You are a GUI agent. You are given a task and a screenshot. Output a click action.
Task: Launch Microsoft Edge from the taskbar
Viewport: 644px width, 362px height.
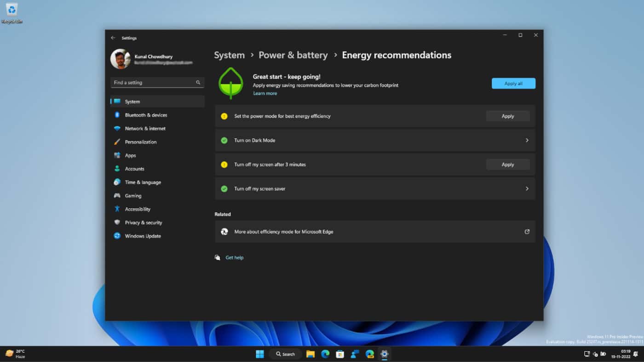(325, 354)
